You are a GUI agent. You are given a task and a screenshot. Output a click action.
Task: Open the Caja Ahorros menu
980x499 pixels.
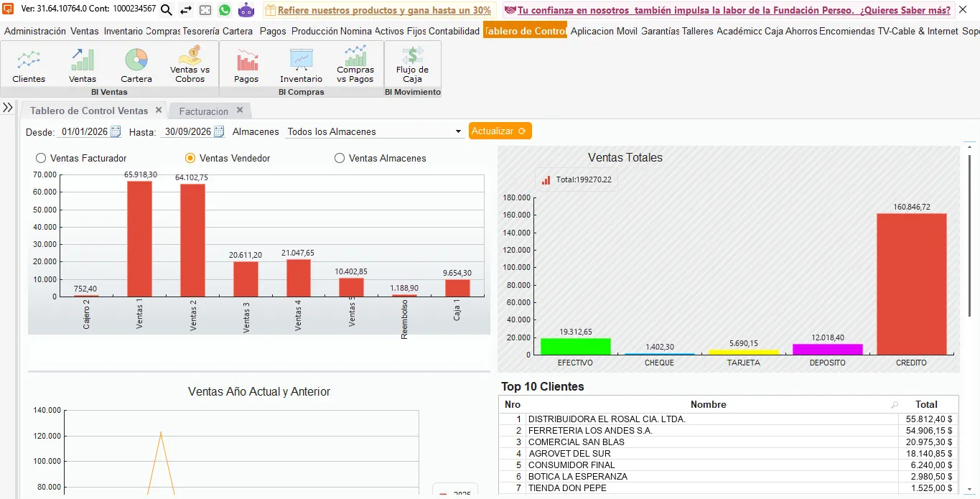pos(790,31)
